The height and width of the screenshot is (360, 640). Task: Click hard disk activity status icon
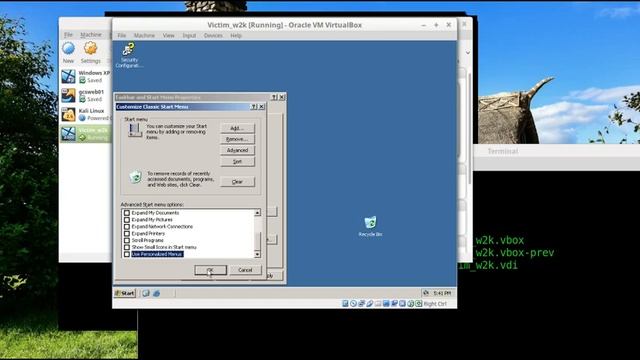(345, 303)
